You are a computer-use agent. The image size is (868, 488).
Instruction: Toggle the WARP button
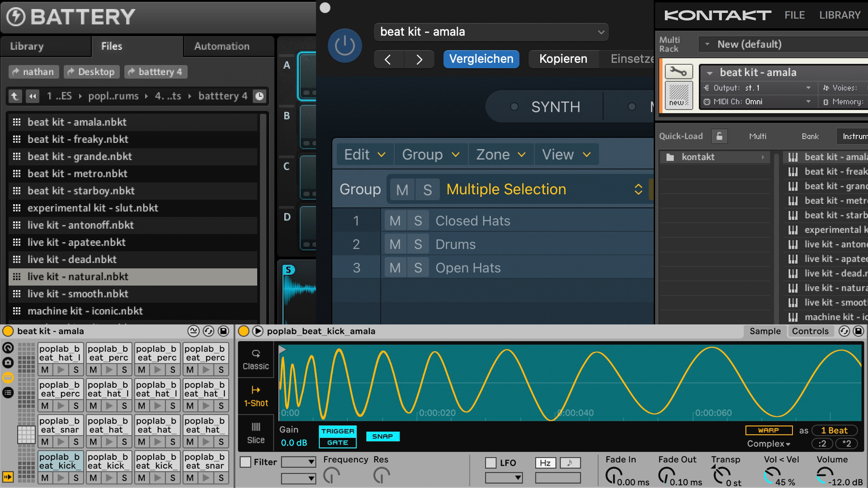[769, 430]
